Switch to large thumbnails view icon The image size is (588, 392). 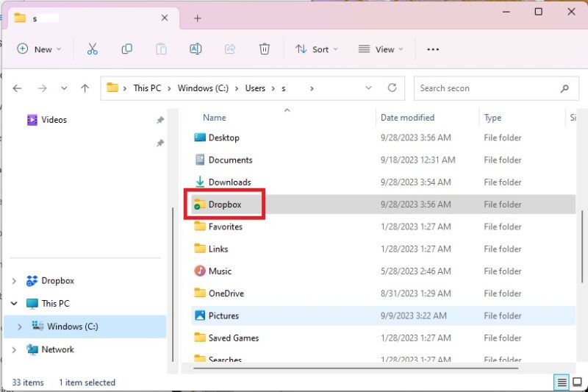[578, 382]
